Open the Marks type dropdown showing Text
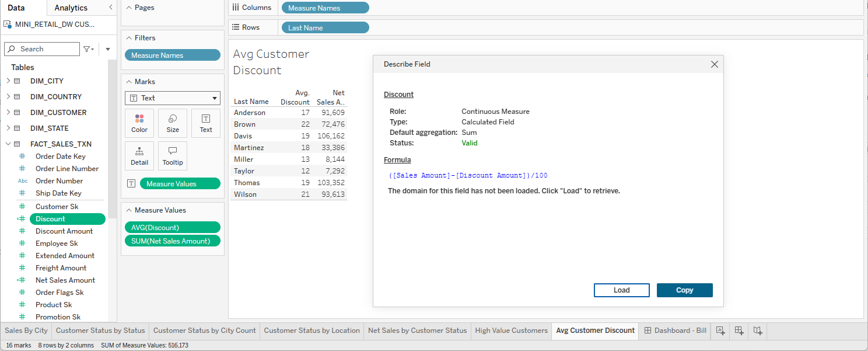The image size is (868, 351). [172, 98]
